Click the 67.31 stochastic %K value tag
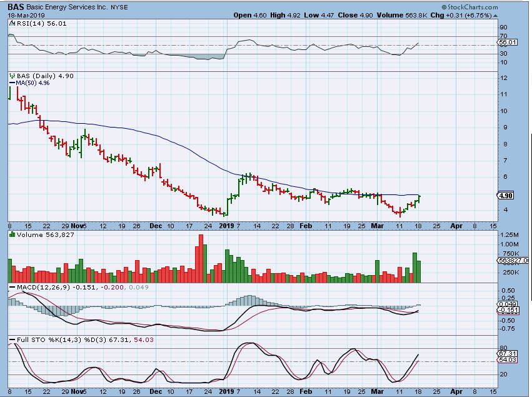The height and width of the screenshot is (397, 532). pos(505,353)
